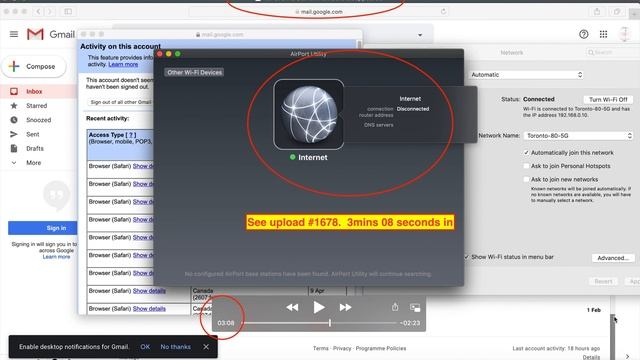Decline notifications with No thanks
Screen dimensions: 640x360
point(176,347)
